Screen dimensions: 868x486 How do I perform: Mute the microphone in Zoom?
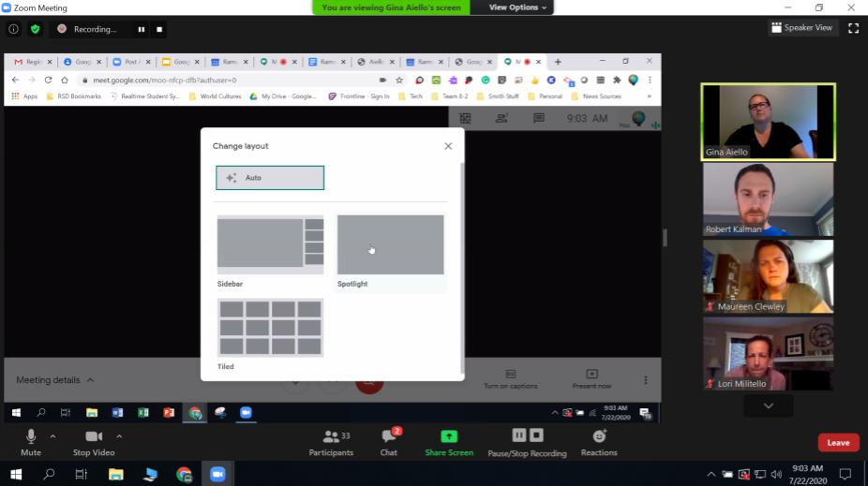tap(31, 442)
